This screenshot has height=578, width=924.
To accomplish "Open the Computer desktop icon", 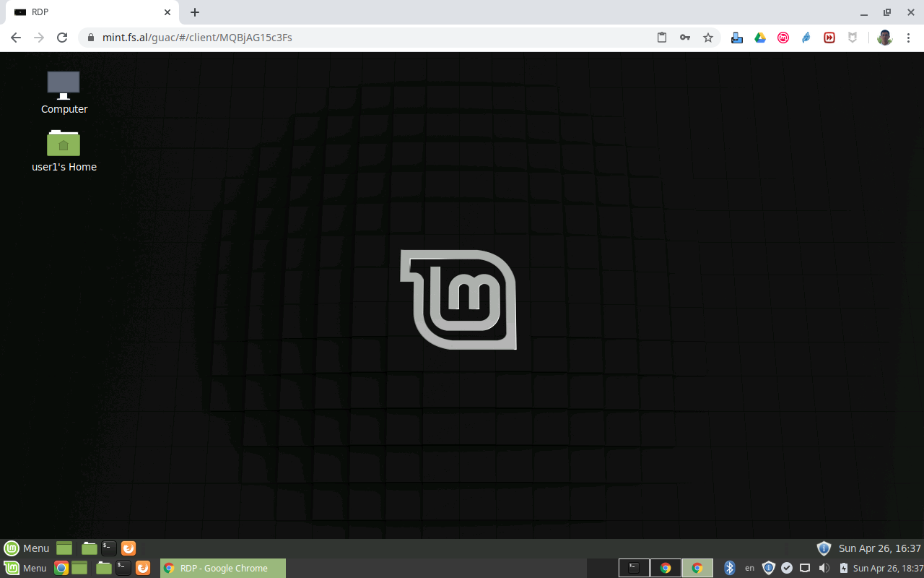I will [64, 92].
